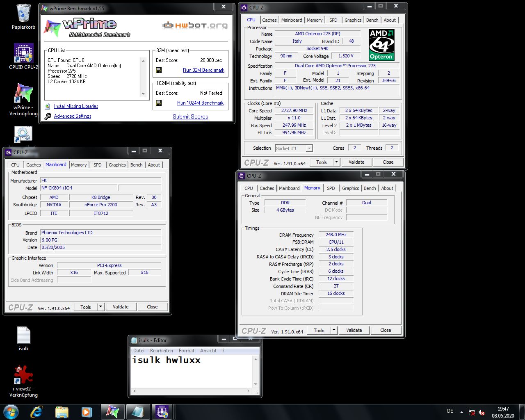Open Windows Media Player from the taskbar
Image resolution: width=525 pixels, height=420 pixels.
click(x=87, y=412)
